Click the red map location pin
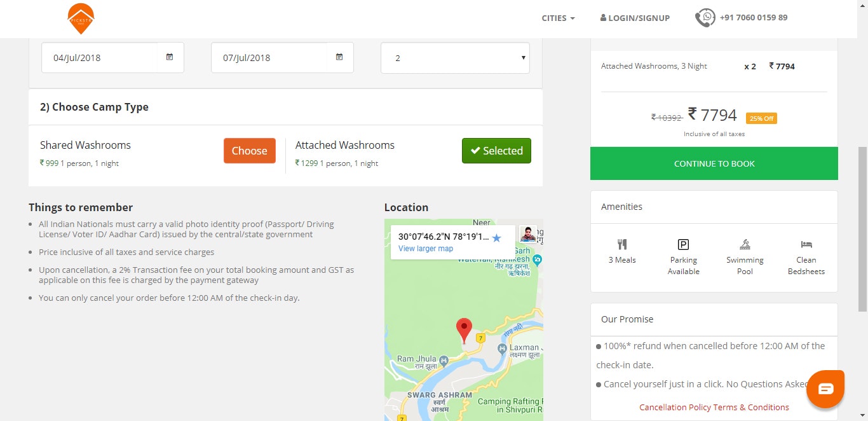The height and width of the screenshot is (421, 868). pos(465,331)
